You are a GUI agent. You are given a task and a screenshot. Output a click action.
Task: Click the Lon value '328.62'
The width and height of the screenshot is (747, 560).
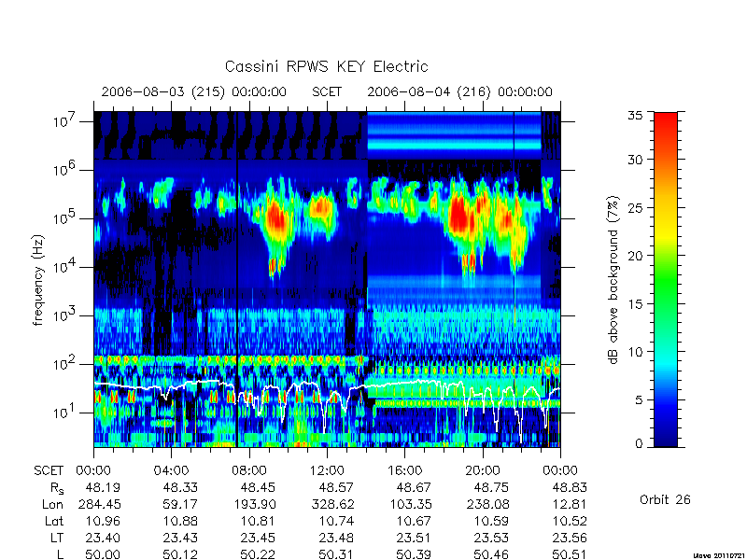(x=332, y=504)
